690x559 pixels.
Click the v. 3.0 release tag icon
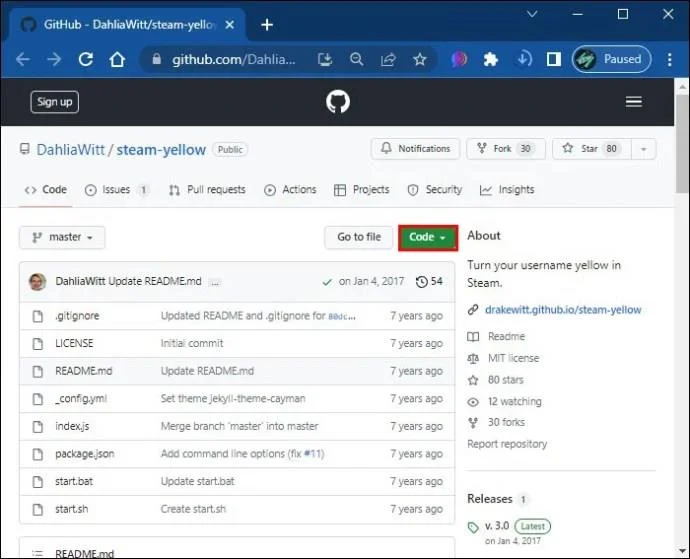pos(473,527)
